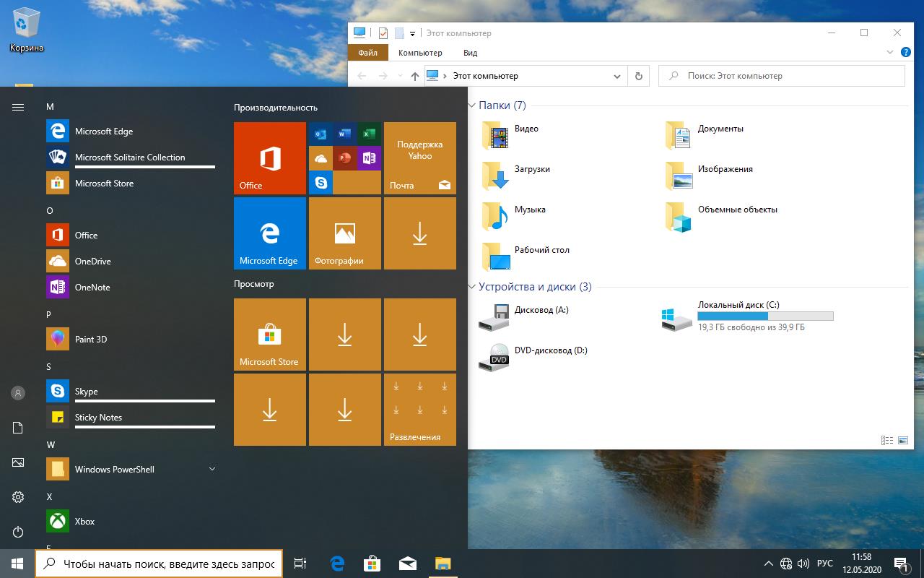Open the Развлечения tile folder

(x=420, y=410)
